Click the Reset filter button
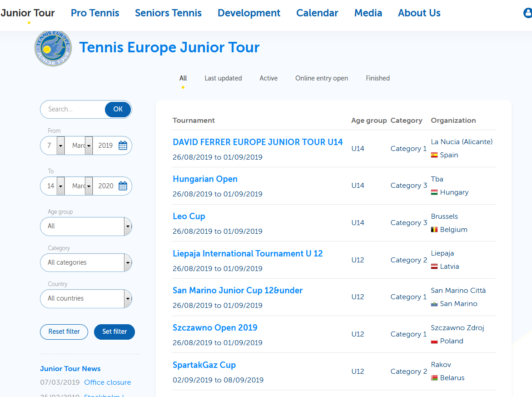 [64, 332]
